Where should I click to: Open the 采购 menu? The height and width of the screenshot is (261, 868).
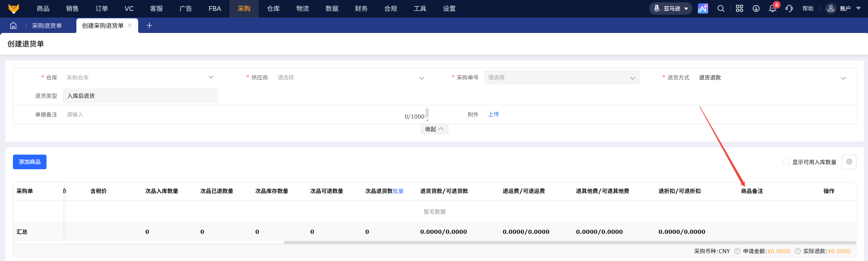pos(244,8)
